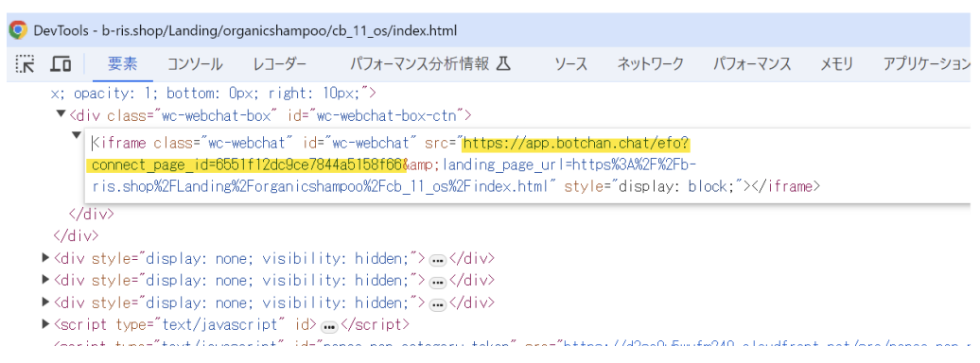Expand the first hidden div node
The width and height of the screenshot is (980, 363).
[x=45, y=257]
